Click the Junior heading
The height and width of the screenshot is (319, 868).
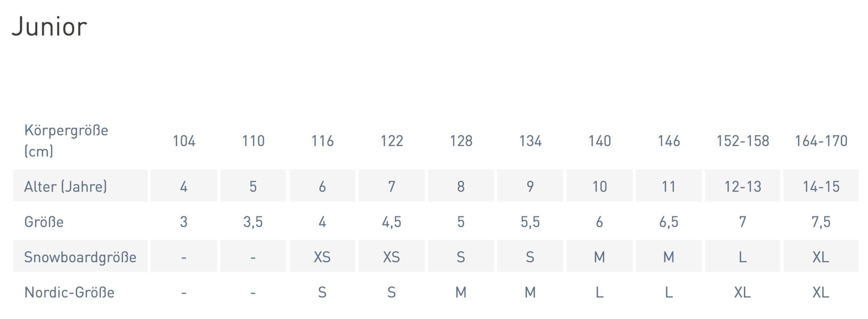50,26
